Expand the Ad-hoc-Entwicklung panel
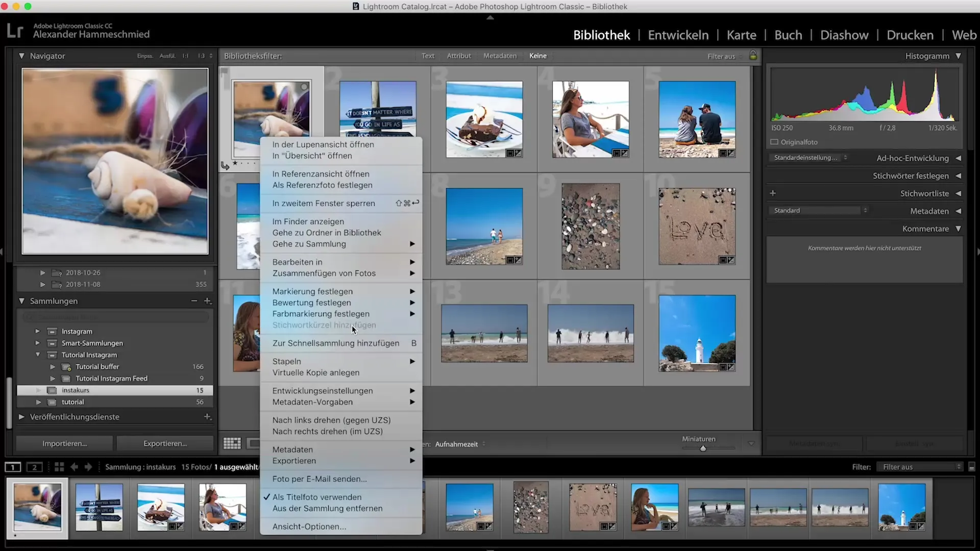 click(x=958, y=158)
